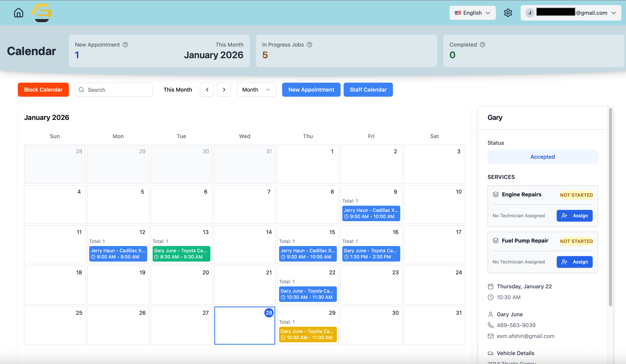Click the yellow app logo
Image resolution: width=626 pixels, height=364 pixels.
tap(42, 13)
